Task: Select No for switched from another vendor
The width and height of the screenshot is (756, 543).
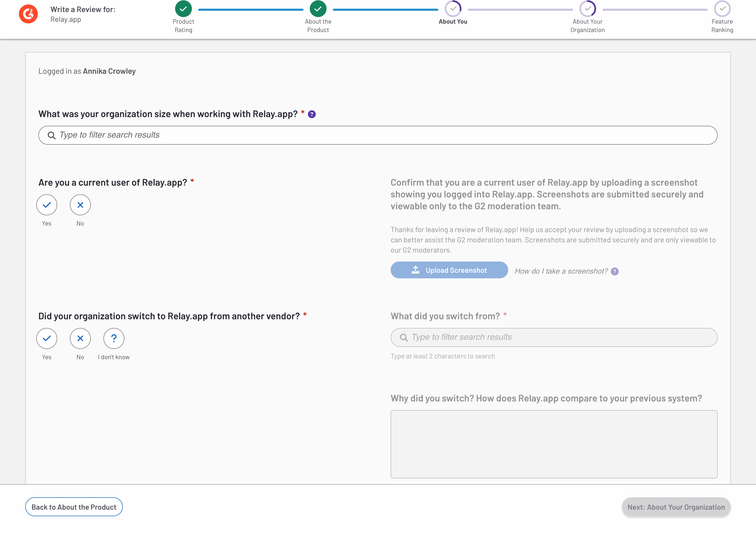Action: tap(80, 338)
